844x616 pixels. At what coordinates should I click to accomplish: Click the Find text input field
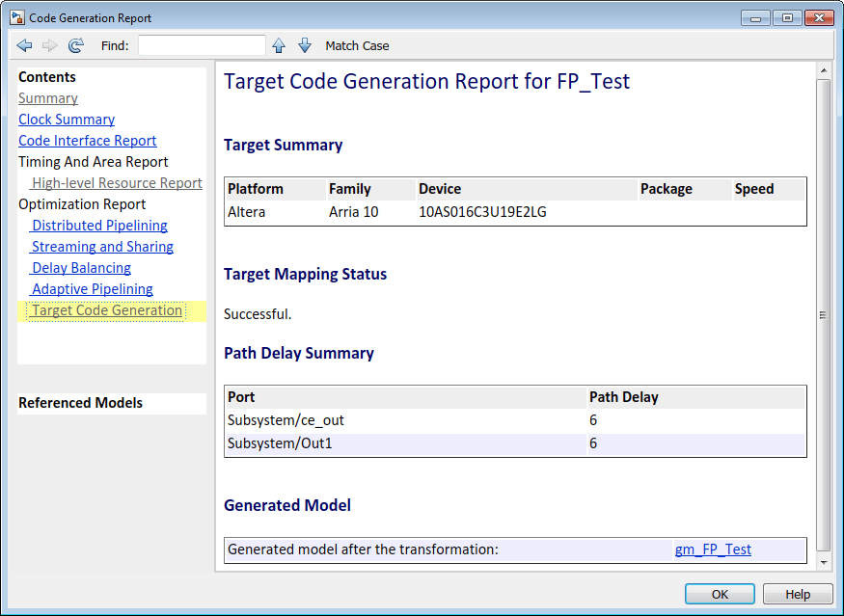coord(202,45)
